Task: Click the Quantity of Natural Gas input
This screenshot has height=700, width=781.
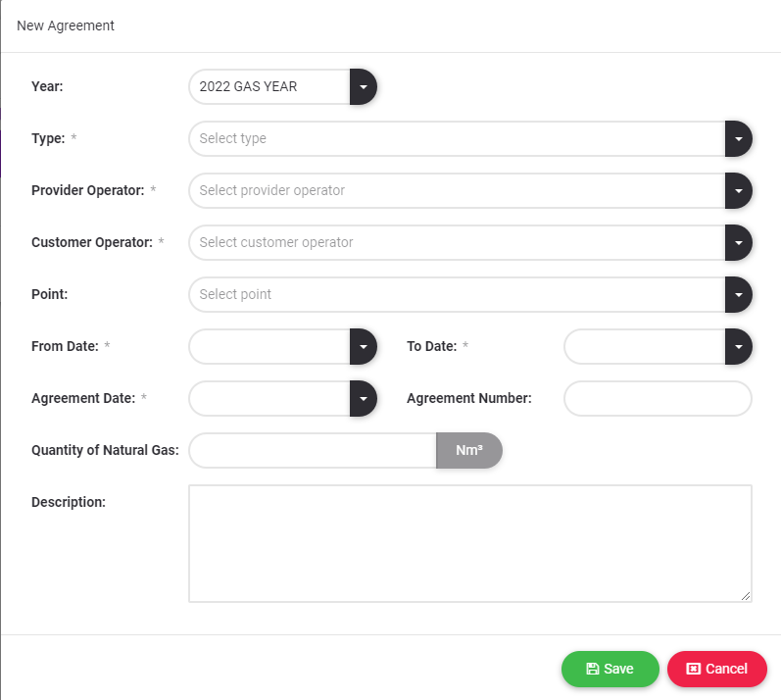Action: point(312,451)
